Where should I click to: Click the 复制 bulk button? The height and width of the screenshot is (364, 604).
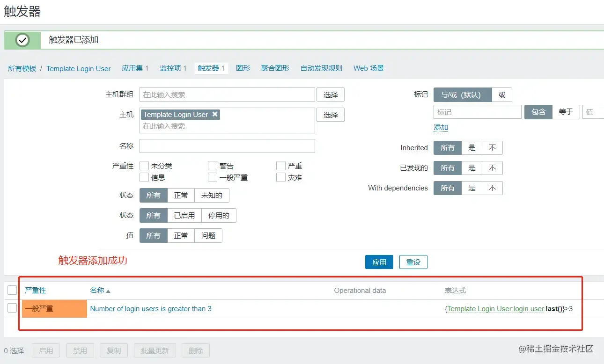point(114,350)
